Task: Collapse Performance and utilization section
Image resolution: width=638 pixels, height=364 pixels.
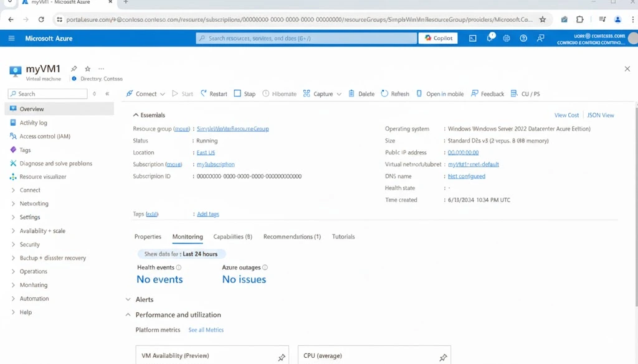Action: pos(128,315)
